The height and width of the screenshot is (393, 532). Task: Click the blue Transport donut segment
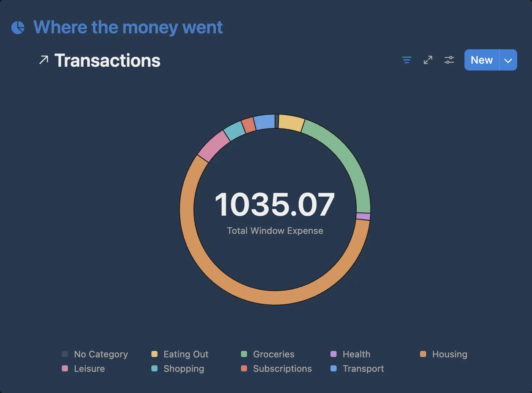[x=264, y=122]
